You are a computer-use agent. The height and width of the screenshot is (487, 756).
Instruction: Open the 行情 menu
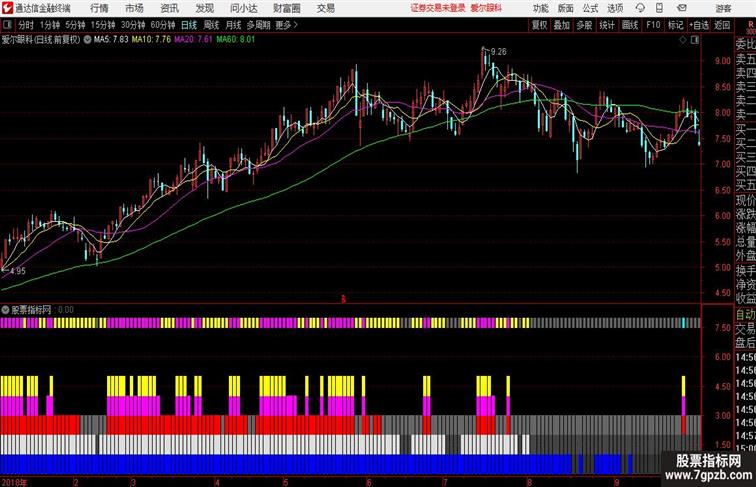click(99, 8)
